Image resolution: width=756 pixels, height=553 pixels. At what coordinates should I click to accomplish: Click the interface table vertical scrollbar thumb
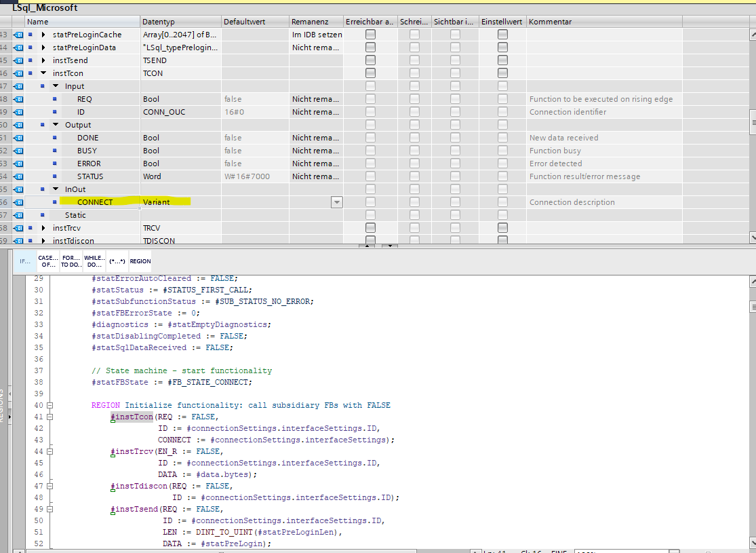tap(752, 122)
